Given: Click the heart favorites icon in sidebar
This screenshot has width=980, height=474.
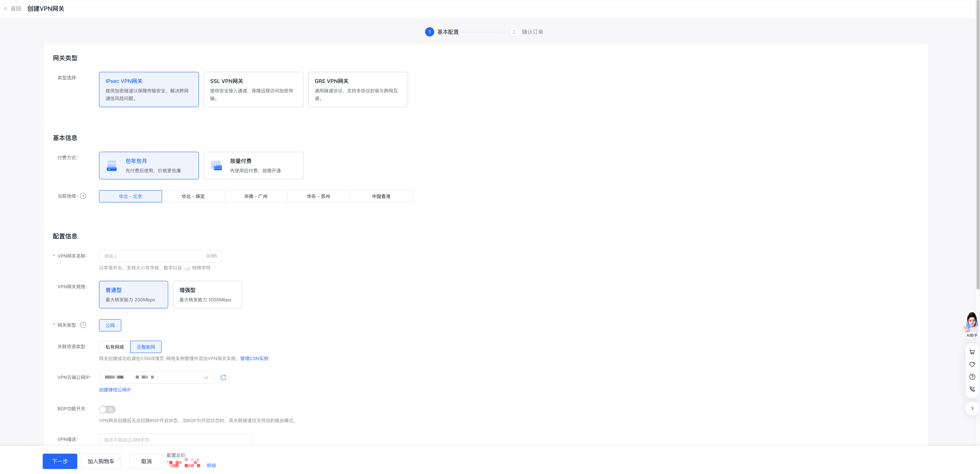Looking at the screenshot, I should (x=972, y=365).
